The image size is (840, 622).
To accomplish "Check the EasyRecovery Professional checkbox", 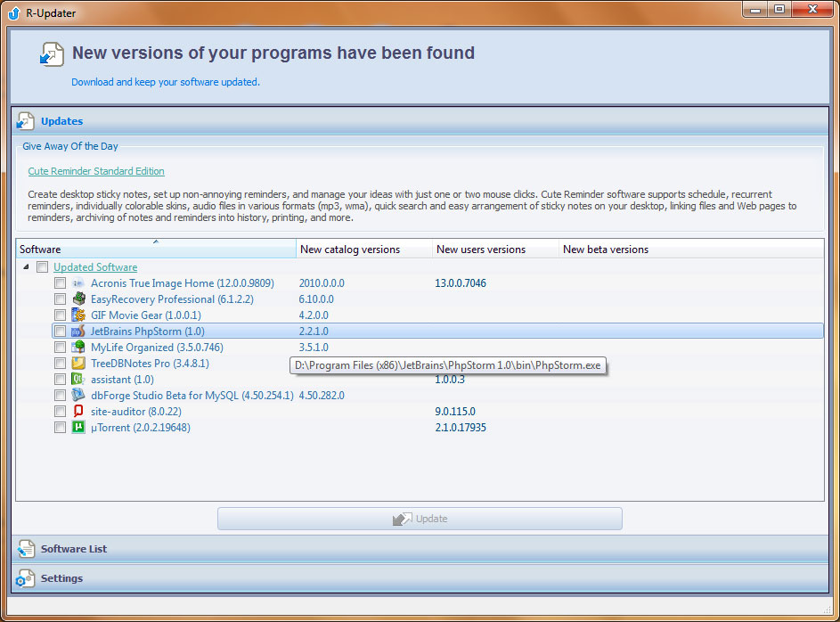I will pyautogui.click(x=60, y=299).
